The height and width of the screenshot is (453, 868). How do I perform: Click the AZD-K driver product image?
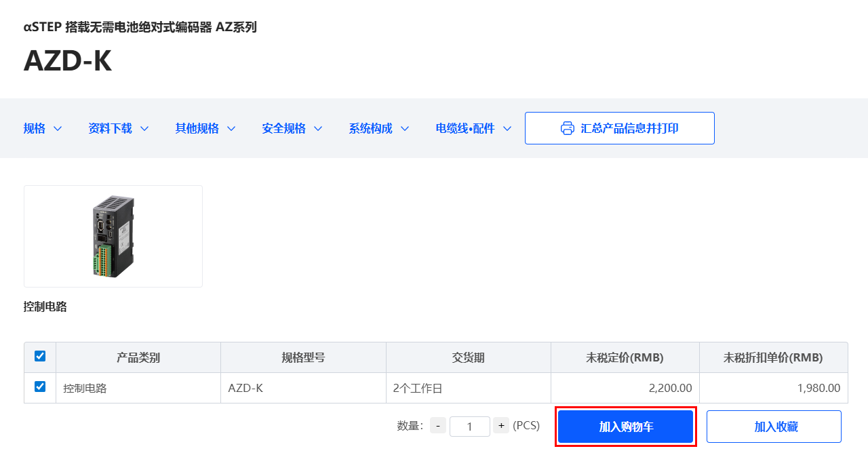tap(113, 236)
